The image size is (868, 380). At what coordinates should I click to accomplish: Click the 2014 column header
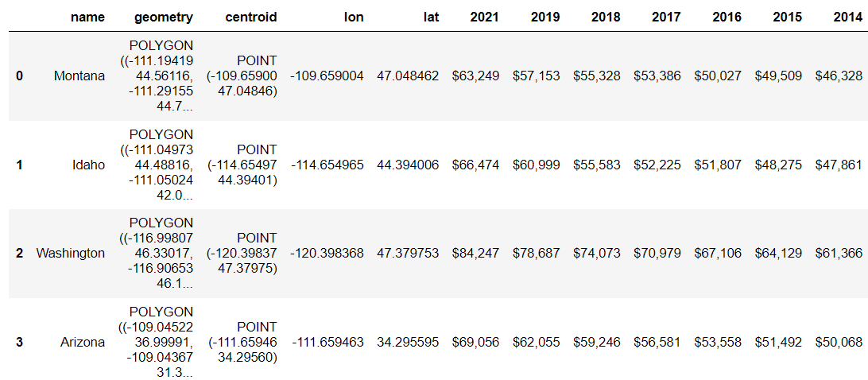(x=847, y=17)
